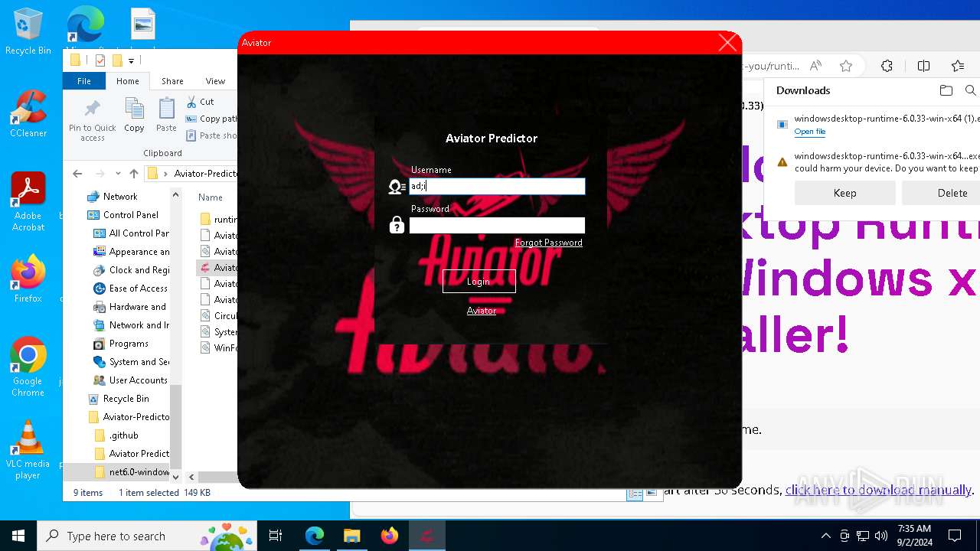
Task: Go up one folder level in Explorer
Action: [134, 174]
